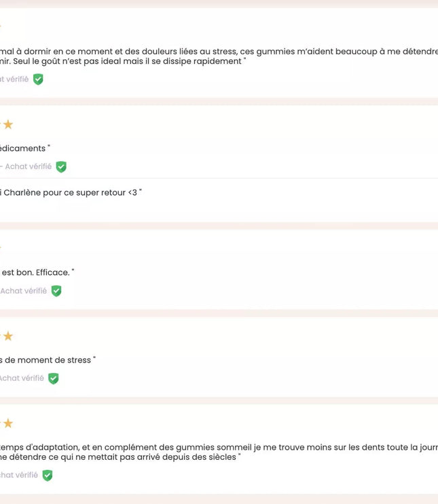Click "Achat vérifié" label under the "édicaments" review
Screen dimensions: 438x504
tap(27, 166)
